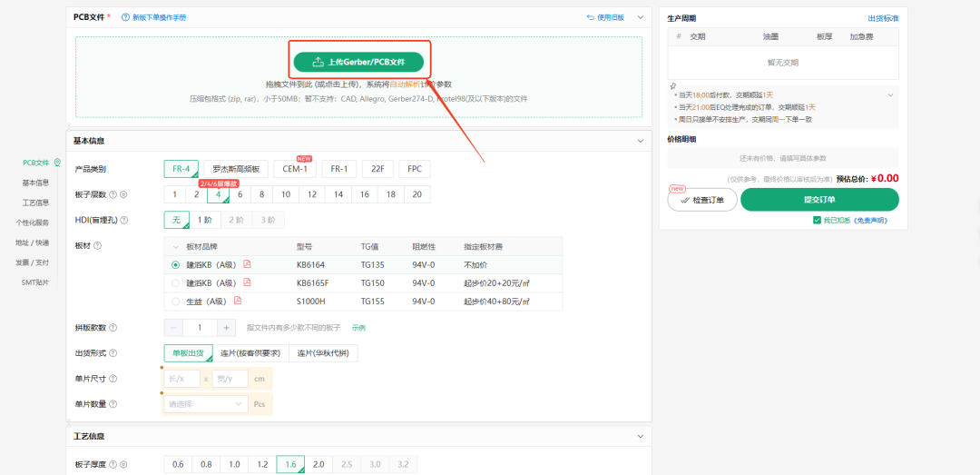Go to 个性化服务 in side navigation
This screenshot has width=980, height=475.
tap(33, 223)
